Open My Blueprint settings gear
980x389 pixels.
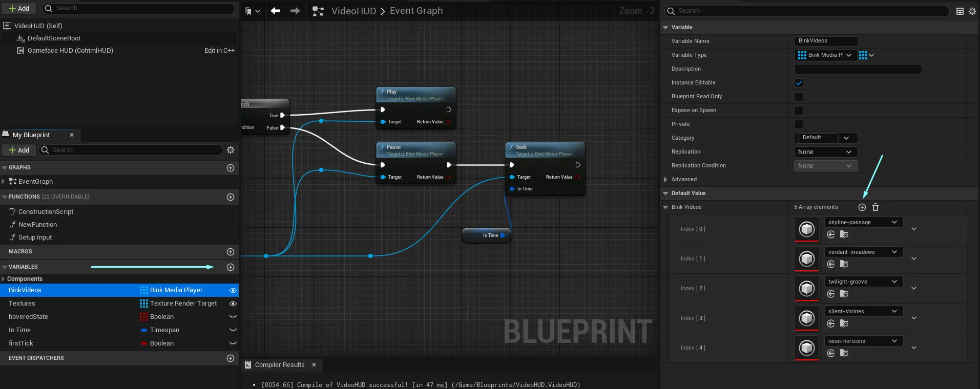coord(231,150)
